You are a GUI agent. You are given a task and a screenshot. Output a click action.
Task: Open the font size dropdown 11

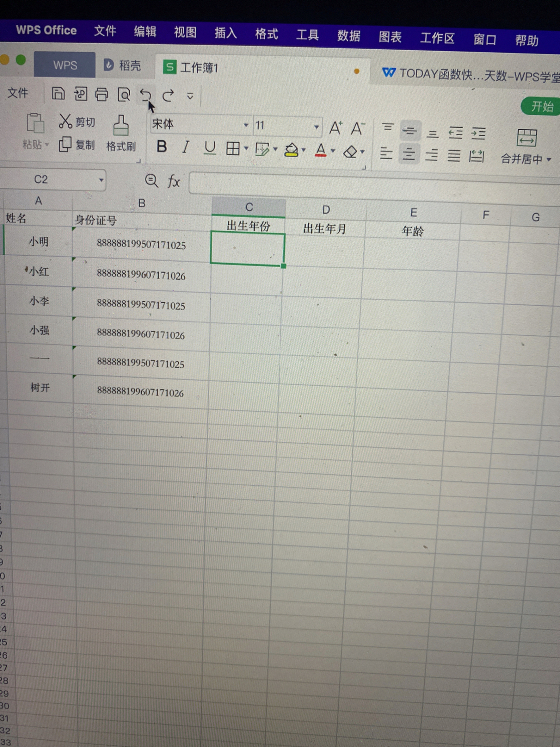(316, 127)
